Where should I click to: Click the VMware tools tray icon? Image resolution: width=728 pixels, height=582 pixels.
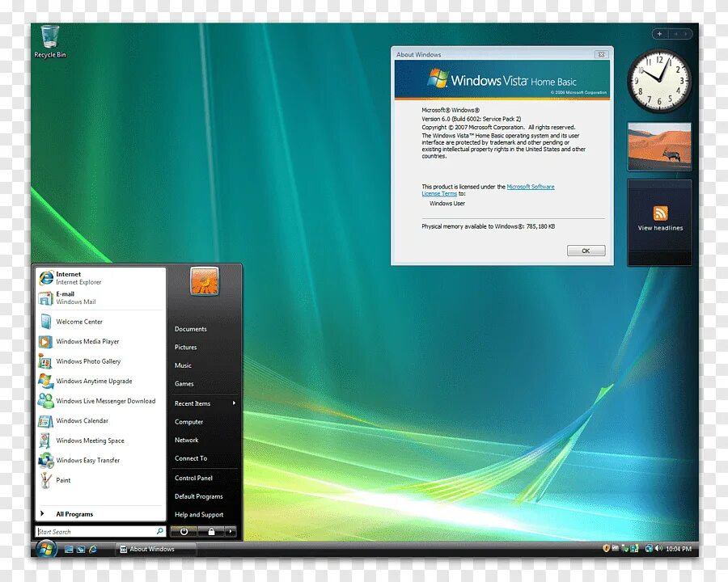616,549
